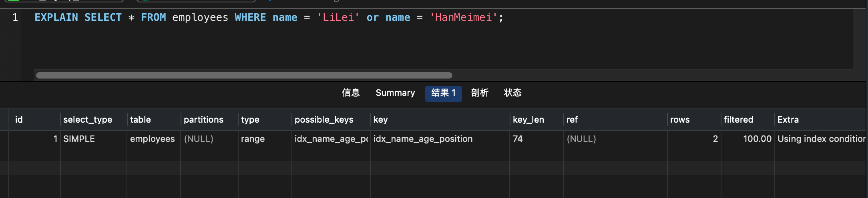The width and height of the screenshot is (868, 198).
Task: Place cursor on 'HanMeimei' in the SQL editor
Action: (463, 18)
